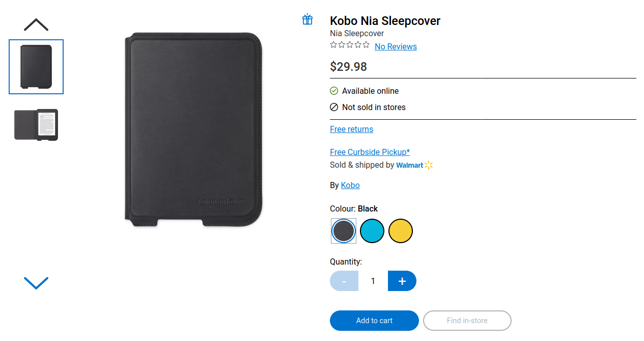644x341 pixels.
Task: Click the Walmart spark logo
Action: [428, 165]
